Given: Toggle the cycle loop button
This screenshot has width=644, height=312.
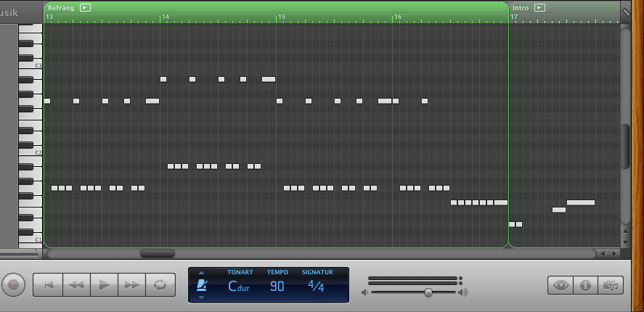Looking at the screenshot, I should tap(160, 285).
